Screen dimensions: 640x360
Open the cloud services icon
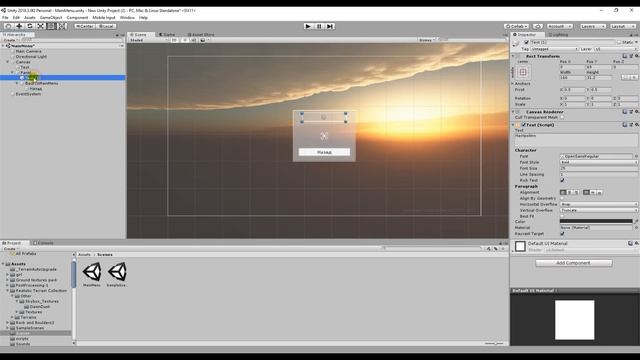click(538, 26)
